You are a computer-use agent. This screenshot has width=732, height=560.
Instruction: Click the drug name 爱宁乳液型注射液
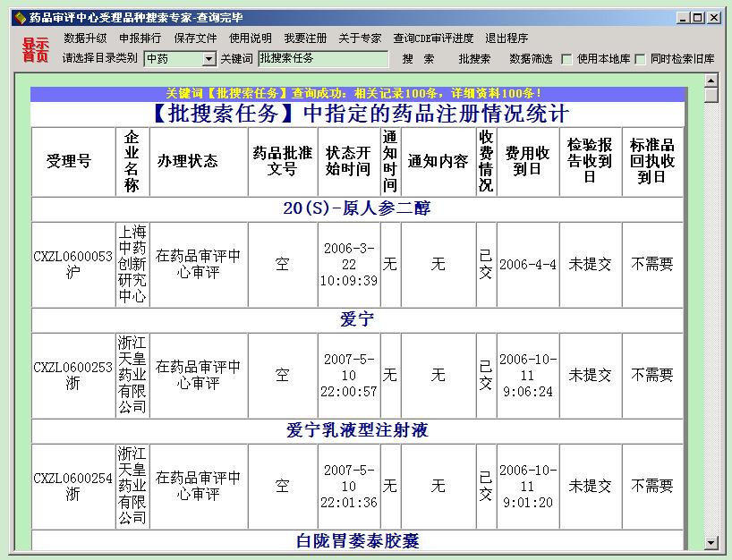tap(357, 430)
